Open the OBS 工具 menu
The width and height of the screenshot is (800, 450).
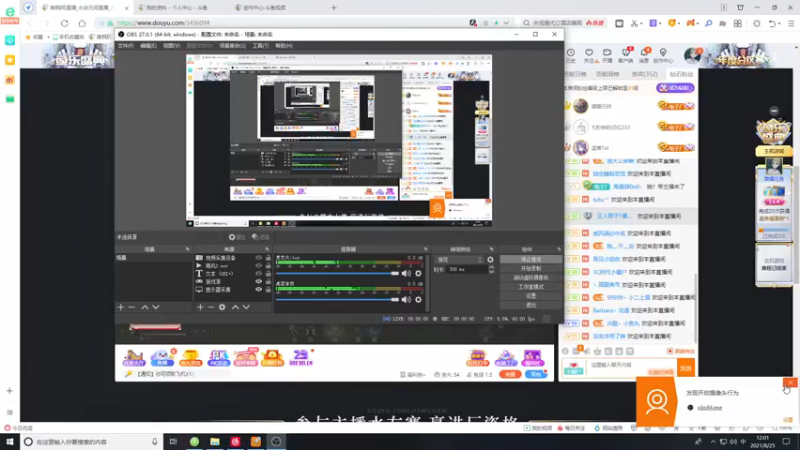point(261,46)
